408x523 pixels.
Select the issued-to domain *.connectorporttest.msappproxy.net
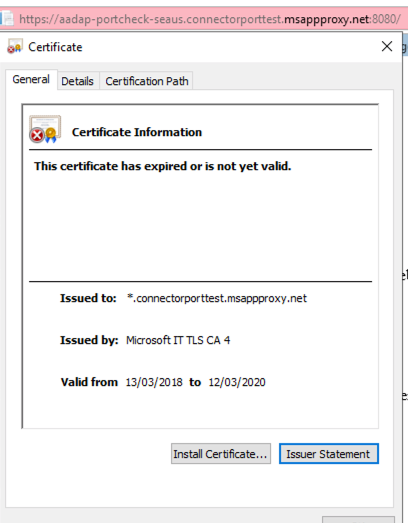coord(217,298)
